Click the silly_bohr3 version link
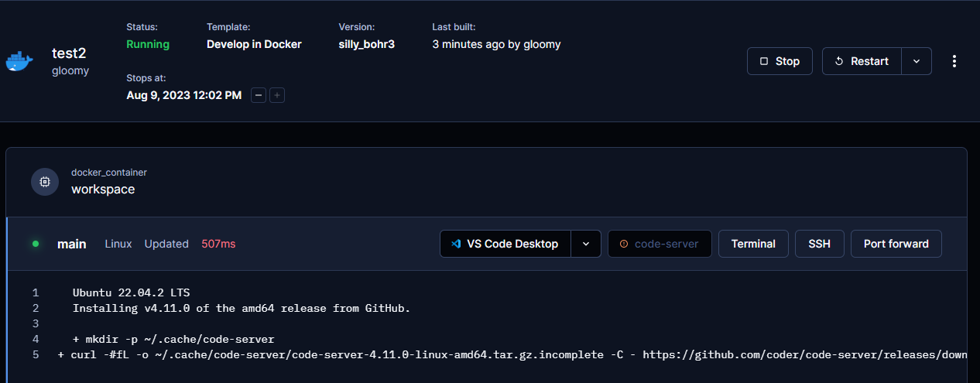 [366, 44]
